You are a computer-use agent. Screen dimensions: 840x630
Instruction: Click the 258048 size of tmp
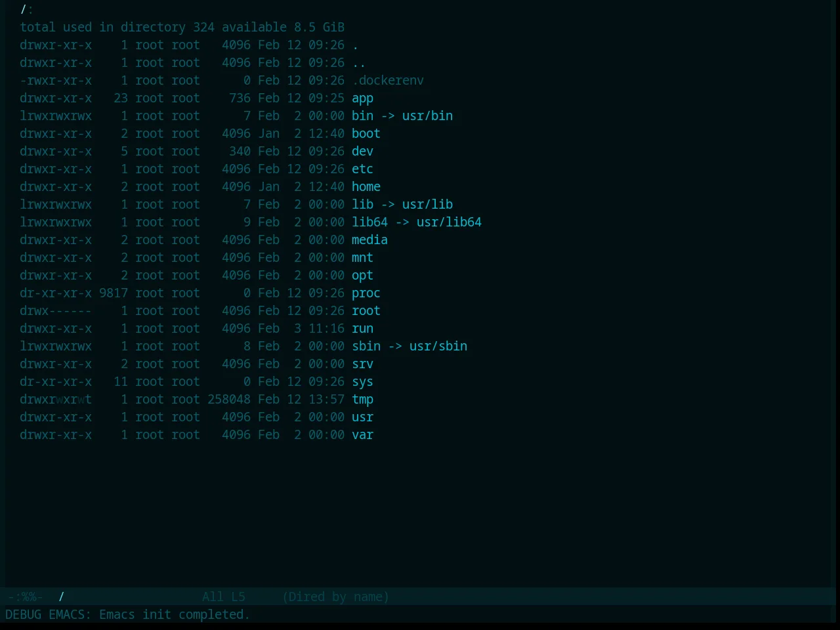pyautogui.click(x=229, y=399)
